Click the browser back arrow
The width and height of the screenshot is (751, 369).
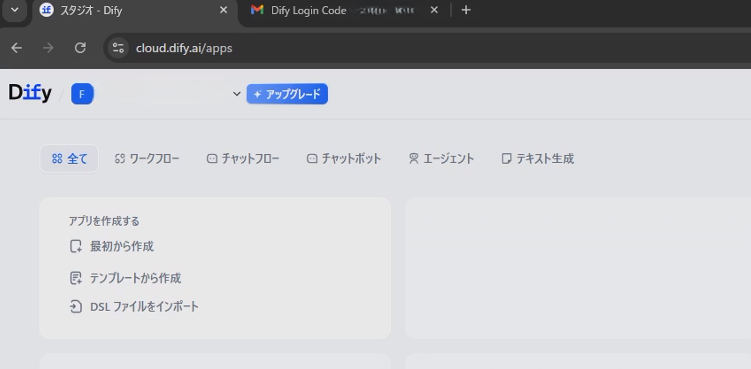(x=17, y=48)
